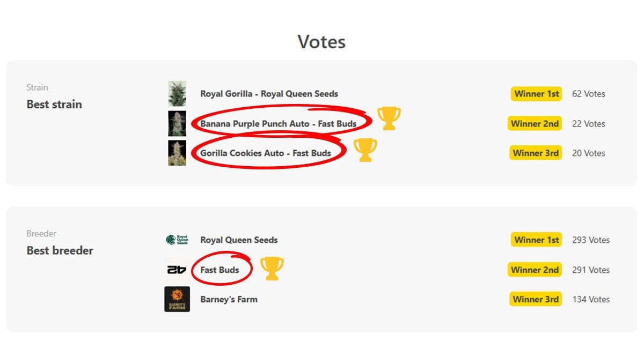This screenshot has height=364, width=644.
Task: Select the Gorilla Cookies Auto plant thumbnail
Action: (x=177, y=153)
